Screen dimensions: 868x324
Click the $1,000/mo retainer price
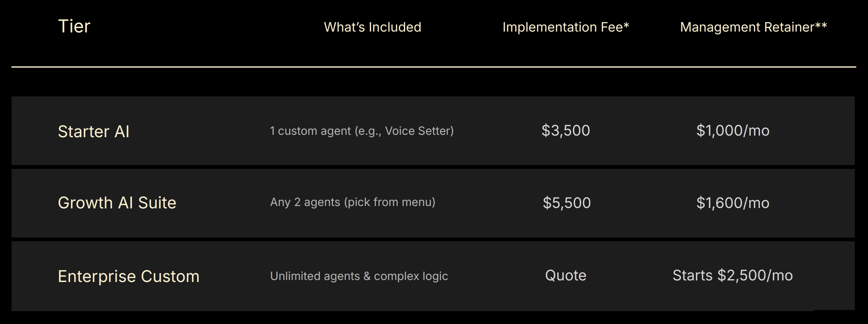click(733, 131)
